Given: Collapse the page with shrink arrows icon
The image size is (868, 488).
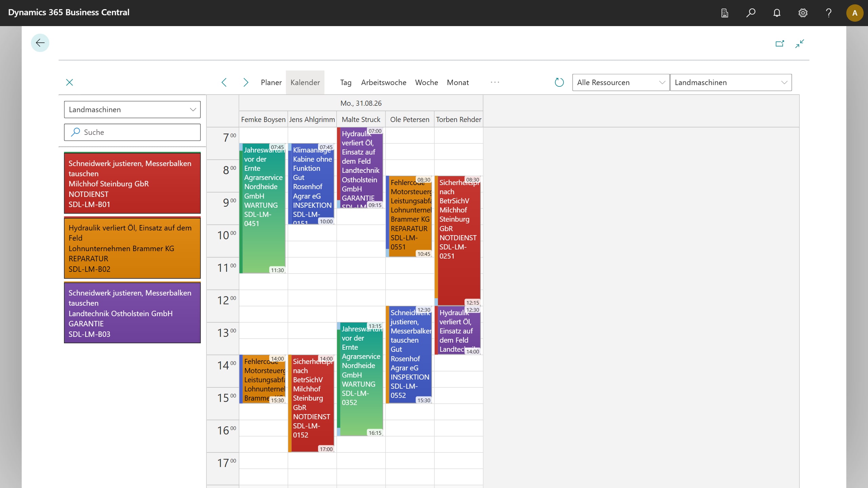Looking at the screenshot, I should [x=800, y=43].
